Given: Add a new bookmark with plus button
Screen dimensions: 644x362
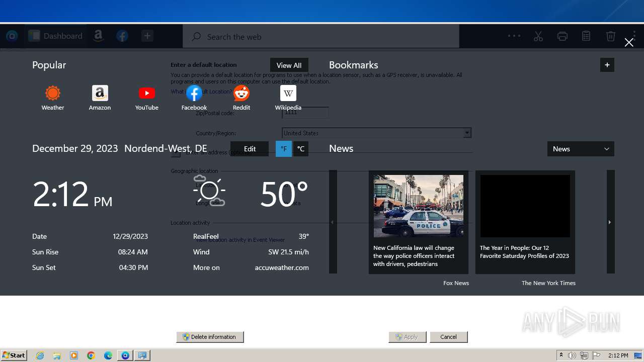Looking at the screenshot, I should click(x=607, y=65).
